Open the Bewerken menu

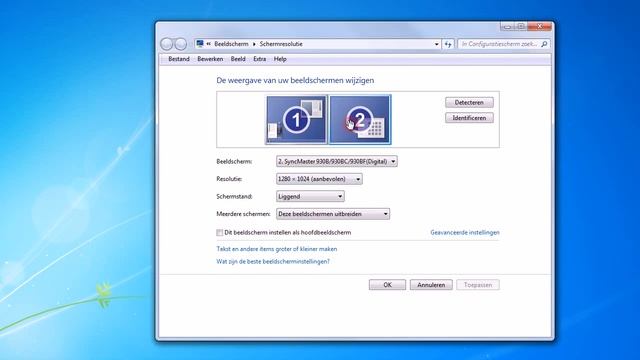coord(210,59)
